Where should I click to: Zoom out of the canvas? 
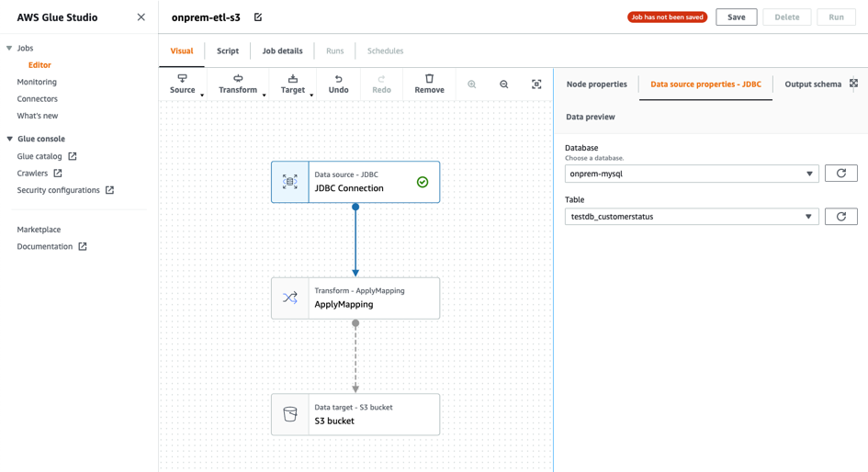point(503,84)
